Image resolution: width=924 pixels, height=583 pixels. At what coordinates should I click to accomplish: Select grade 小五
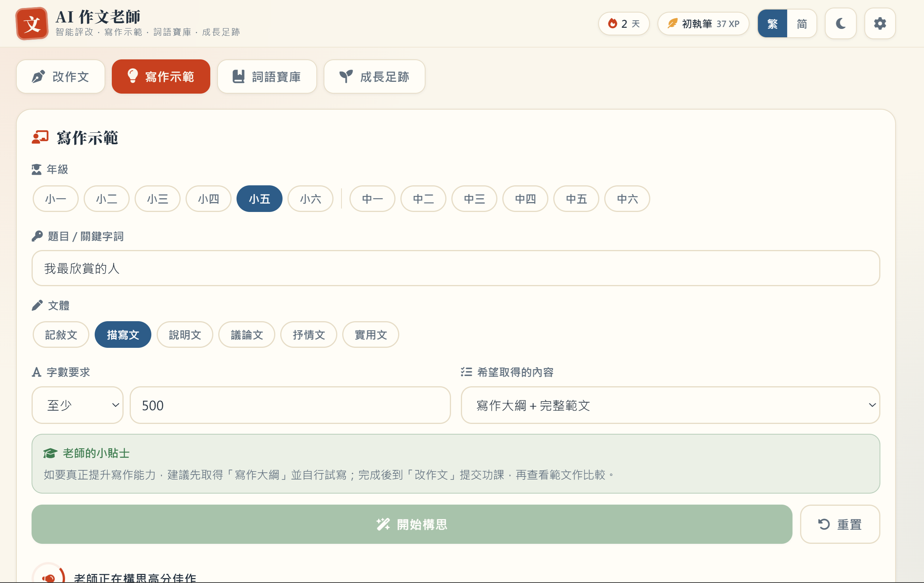(259, 199)
